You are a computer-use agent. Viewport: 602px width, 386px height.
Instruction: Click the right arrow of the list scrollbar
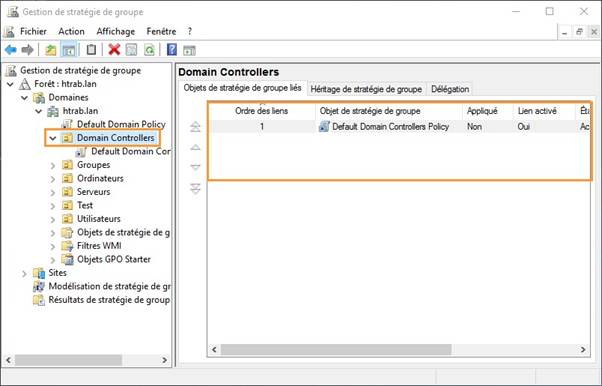click(583, 350)
